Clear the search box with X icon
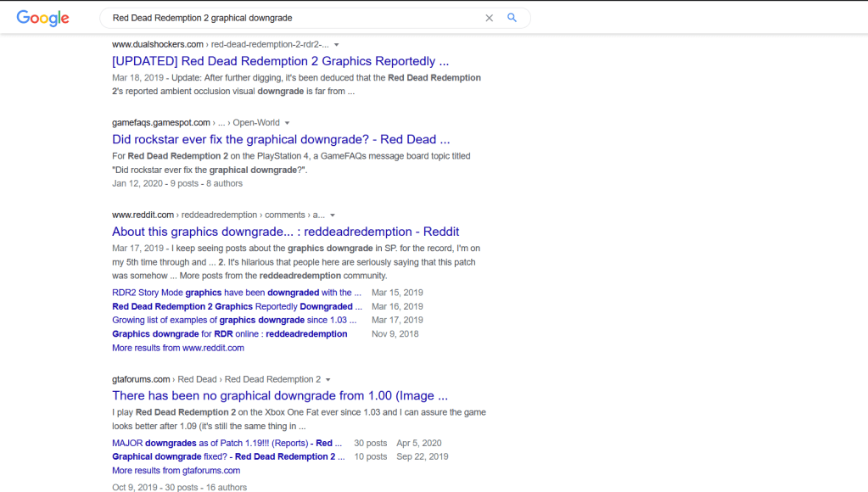 click(489, 18)
